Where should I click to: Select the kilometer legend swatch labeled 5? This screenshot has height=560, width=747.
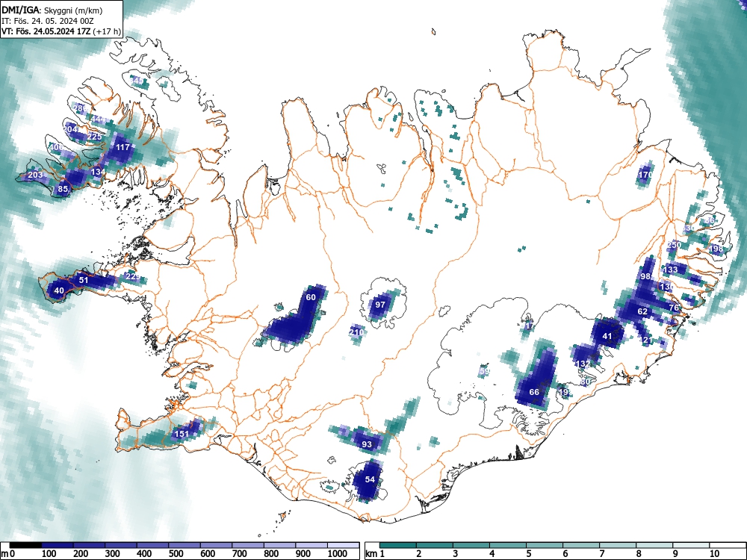point(544,545)
